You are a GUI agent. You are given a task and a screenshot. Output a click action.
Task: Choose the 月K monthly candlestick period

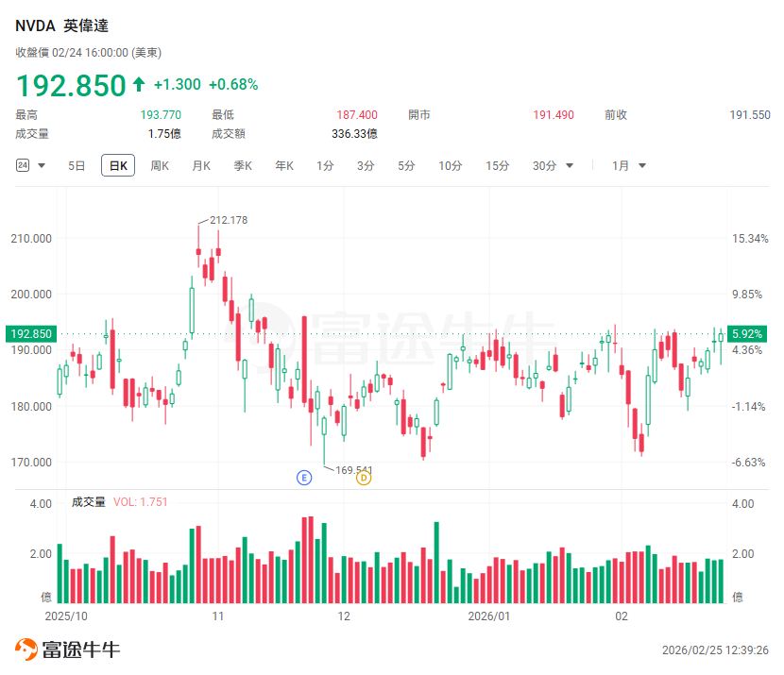point(201,166)
